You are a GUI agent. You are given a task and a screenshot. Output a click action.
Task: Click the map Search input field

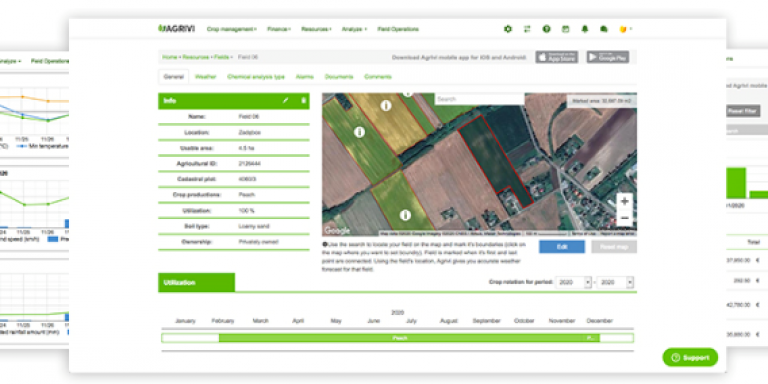point(479,99)
